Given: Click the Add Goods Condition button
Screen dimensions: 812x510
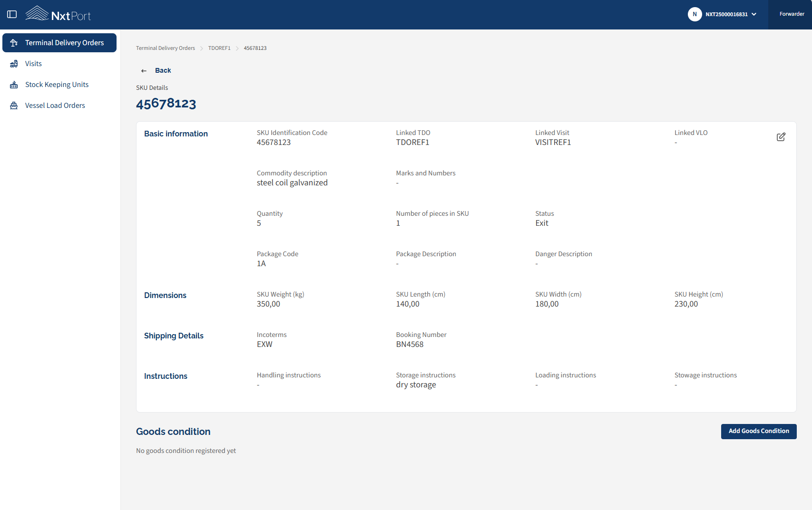Looking at the screenshot, I should pyautogui.click(x=759, y=431).
